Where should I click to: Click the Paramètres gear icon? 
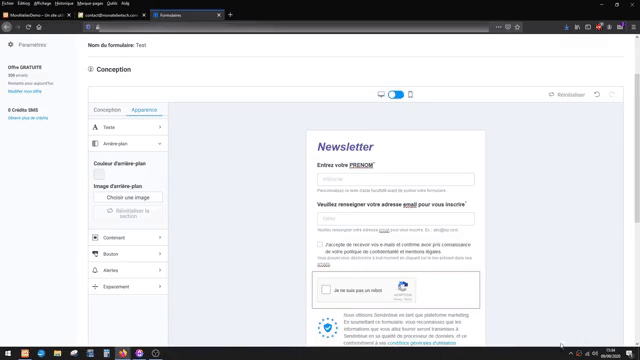[11, 44]
